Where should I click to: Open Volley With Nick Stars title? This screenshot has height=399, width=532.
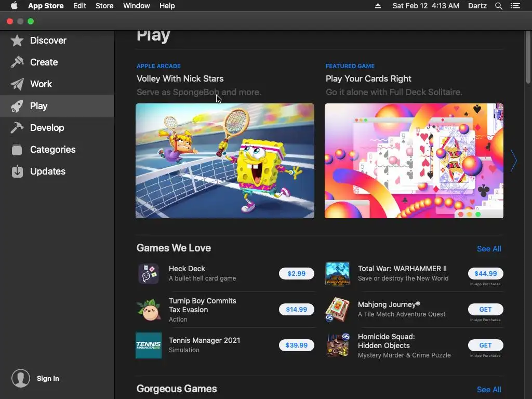(x=180, y=78)
